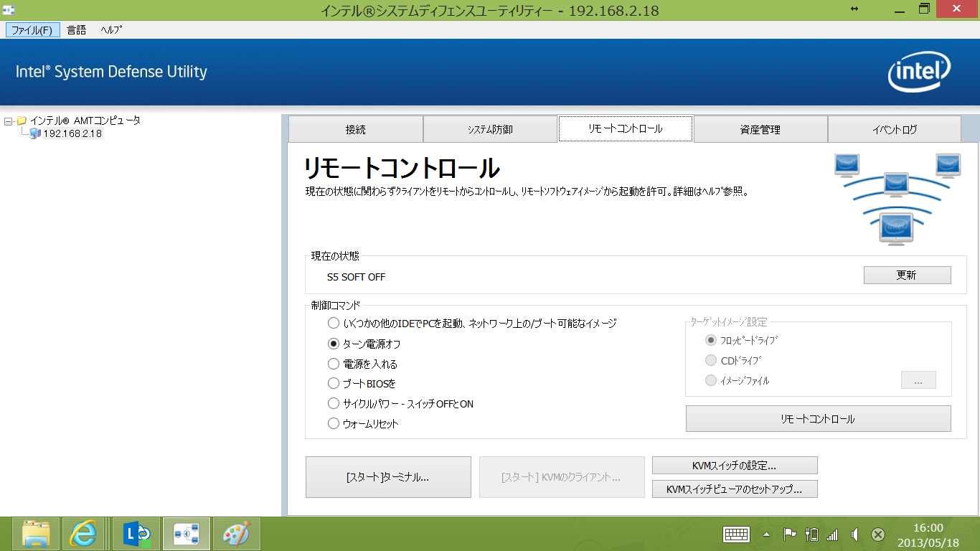The width and height of the screenshot is (980, 551).
Task: Select the ブートBIOSを radio option
Action: [x=334, y=384]
